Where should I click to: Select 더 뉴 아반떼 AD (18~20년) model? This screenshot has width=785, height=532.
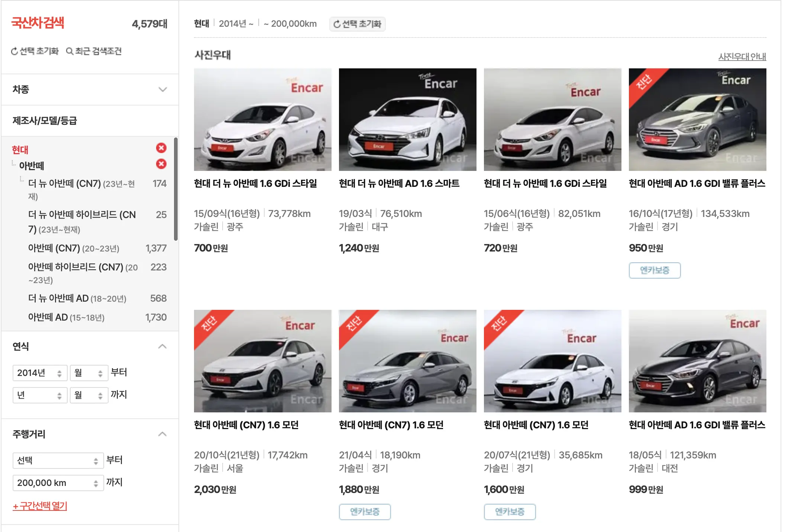[x=77, y=298]
